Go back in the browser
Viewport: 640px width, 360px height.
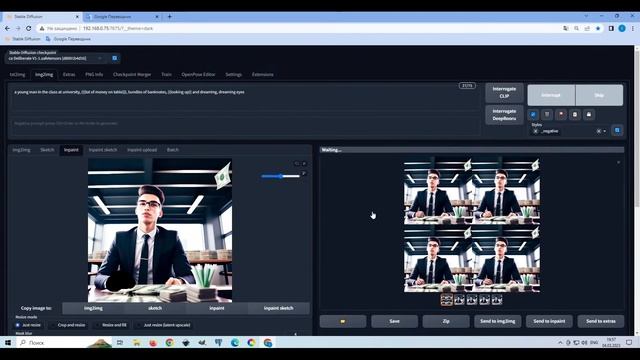click(7, 29)
